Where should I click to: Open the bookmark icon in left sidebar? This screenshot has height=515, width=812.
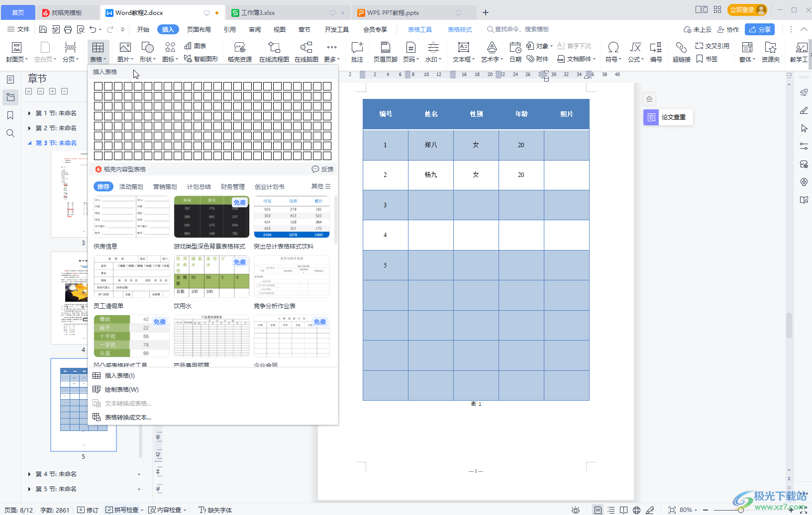(10, 115)
